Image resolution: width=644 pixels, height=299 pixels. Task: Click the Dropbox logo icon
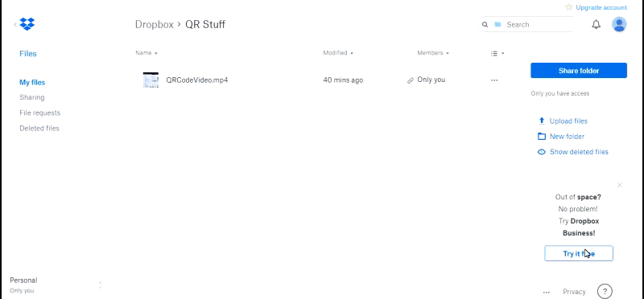click(x=27, y=24)
